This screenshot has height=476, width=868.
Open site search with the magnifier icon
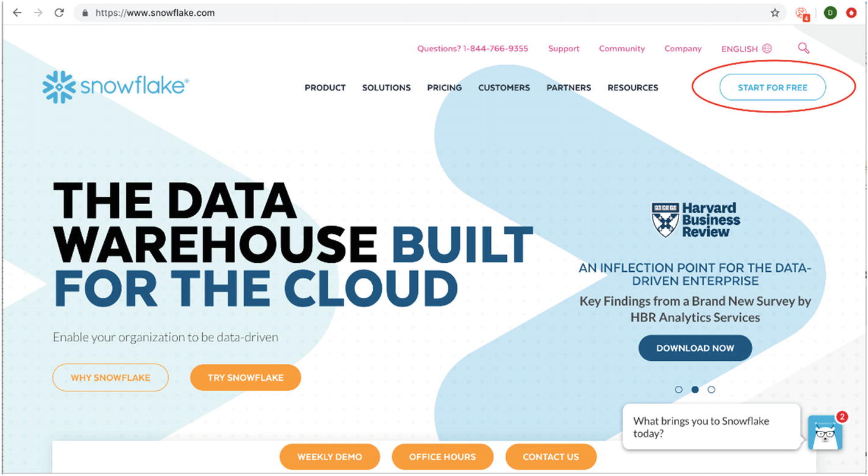coord(803,48)
